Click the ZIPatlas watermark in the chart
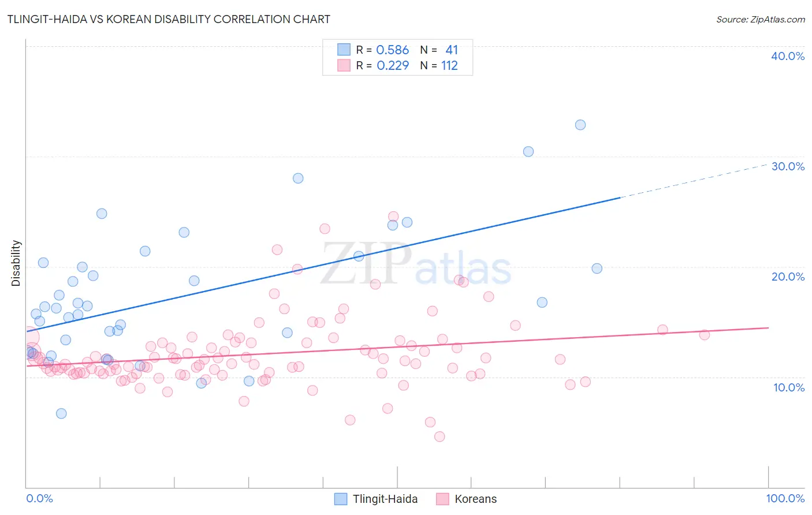The height and width of the screenshot is (515, 812). (x=416, y=264)
